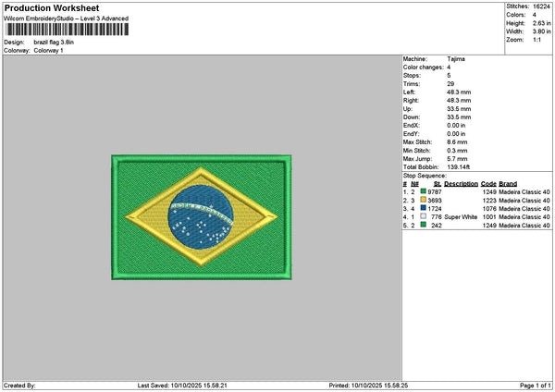Click the stop 1 green color swatch

pyautogui.click(x=423, y=191)
